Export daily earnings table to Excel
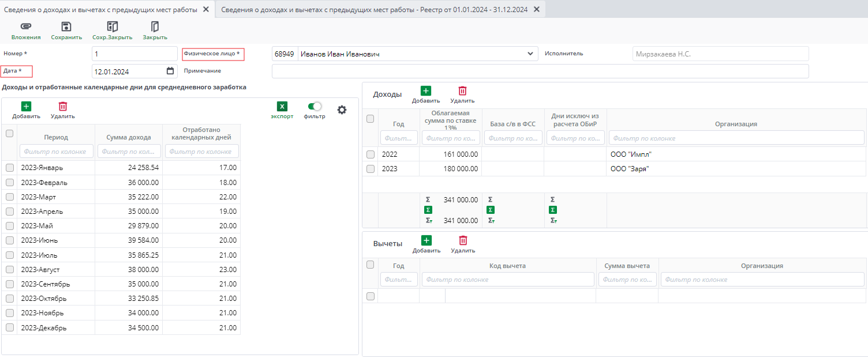 pos(282,107)
